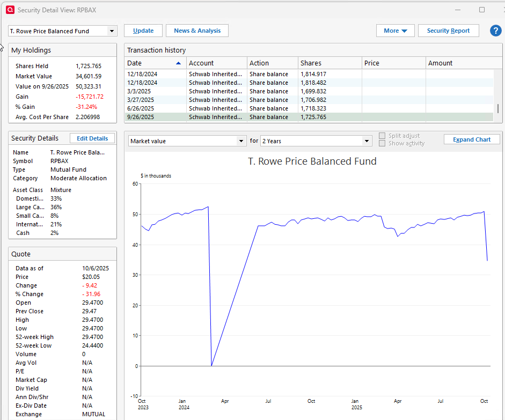Click the Quicken logo in title bar
This screenshot has height=420, width=505.
click(9, 10)
